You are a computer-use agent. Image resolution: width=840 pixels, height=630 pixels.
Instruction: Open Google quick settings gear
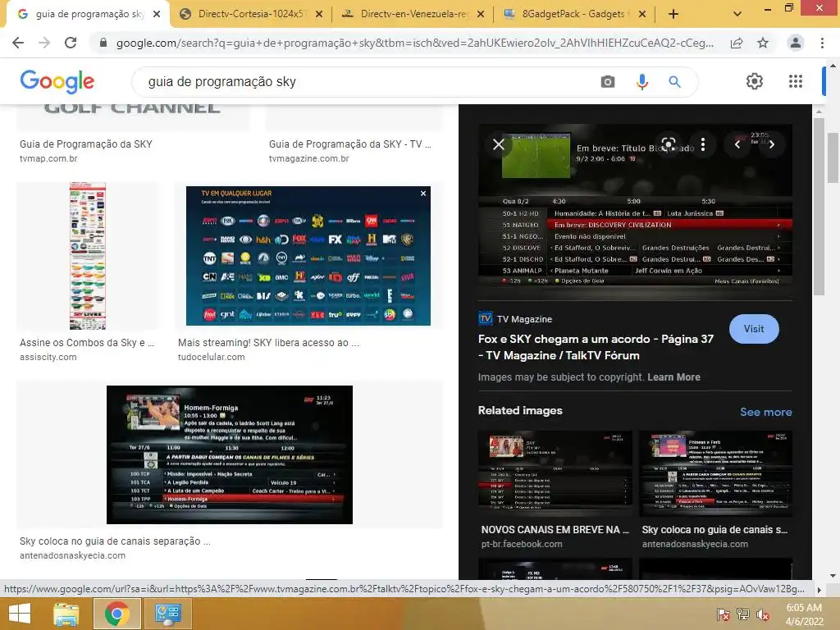pos(755,81)
